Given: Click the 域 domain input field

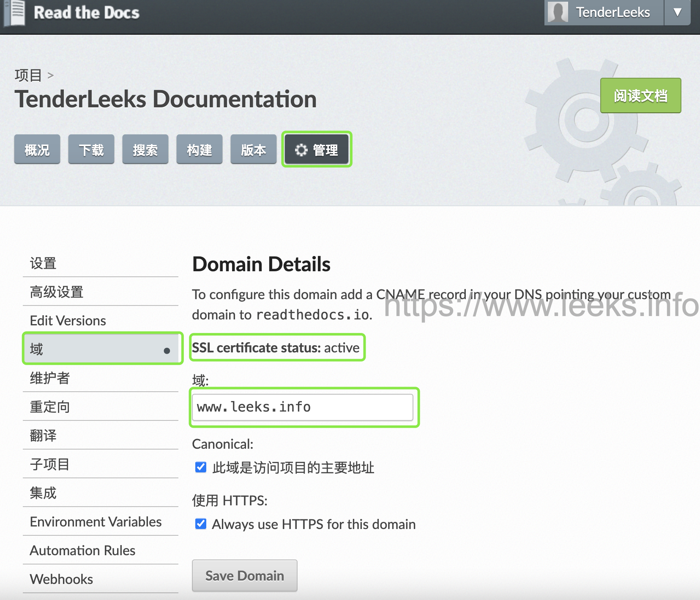Looking at the screenshot, I should pos(303,407).
